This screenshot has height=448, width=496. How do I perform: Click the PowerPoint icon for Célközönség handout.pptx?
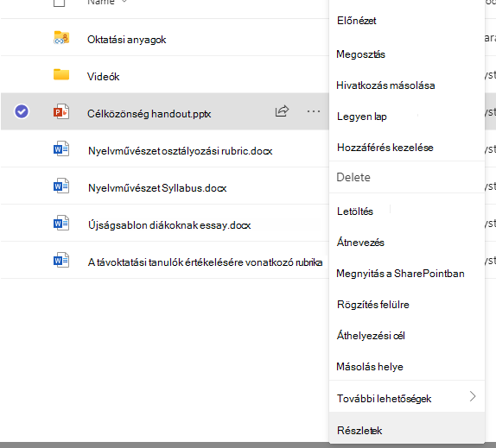(61, 111)
